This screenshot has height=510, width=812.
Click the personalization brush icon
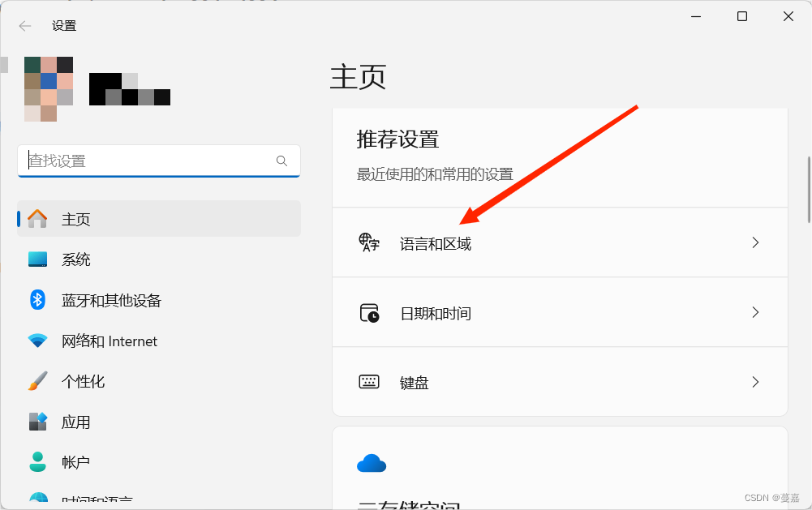coord(37,381)
